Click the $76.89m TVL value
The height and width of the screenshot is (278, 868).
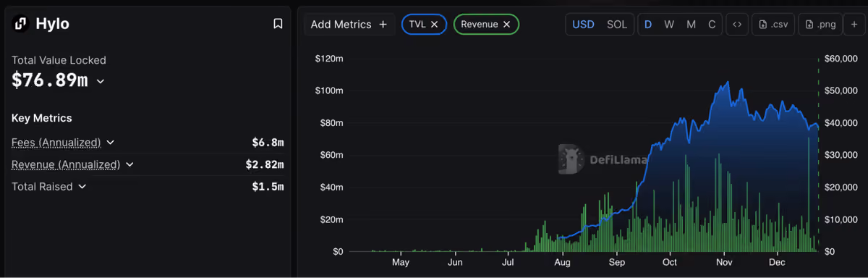pyautogui.click(x=50, y=80)
